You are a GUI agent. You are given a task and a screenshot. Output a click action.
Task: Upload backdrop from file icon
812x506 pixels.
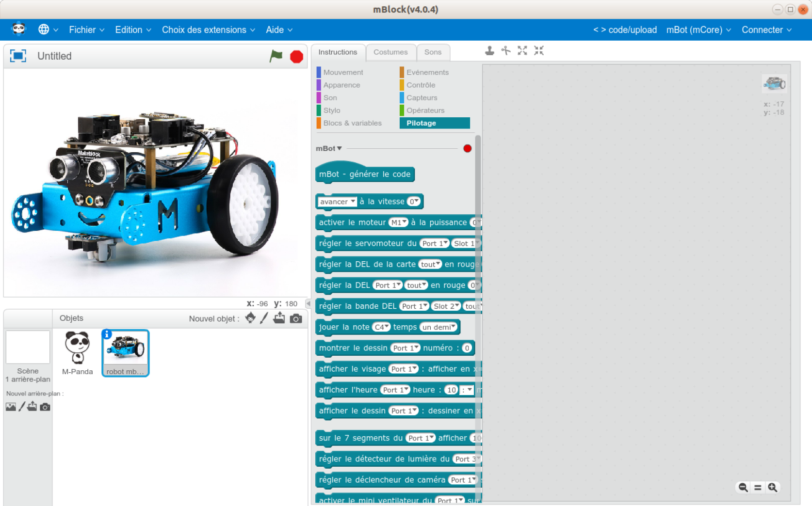pos(32,406)
